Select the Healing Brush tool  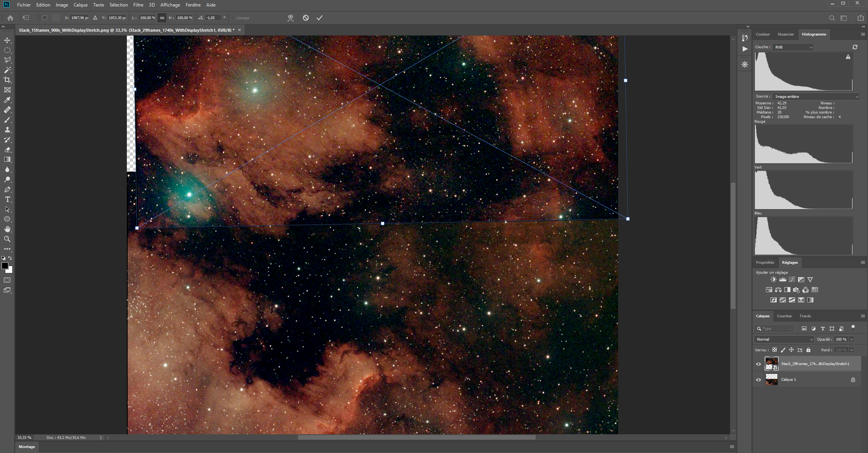[x=7, y=110]
